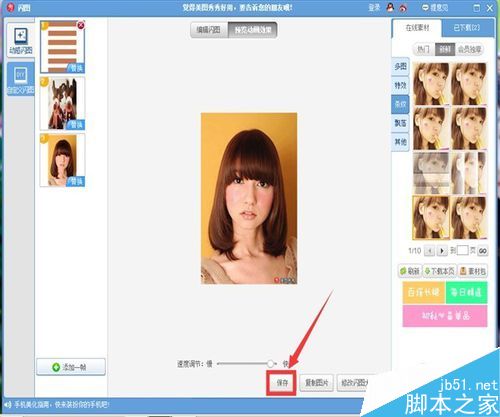The width and height of the screenshot is (500, 417).
Task: Open the 已下载 tab
Action: coord(467,28)
